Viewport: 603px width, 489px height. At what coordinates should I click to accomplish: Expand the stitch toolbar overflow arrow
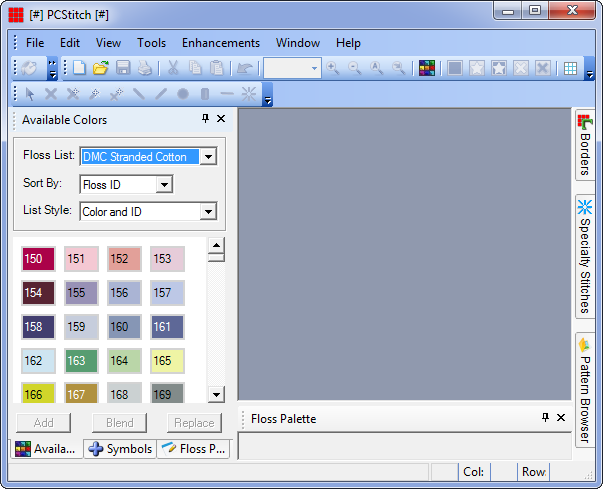pyautogui.click(x=268, y=94)
